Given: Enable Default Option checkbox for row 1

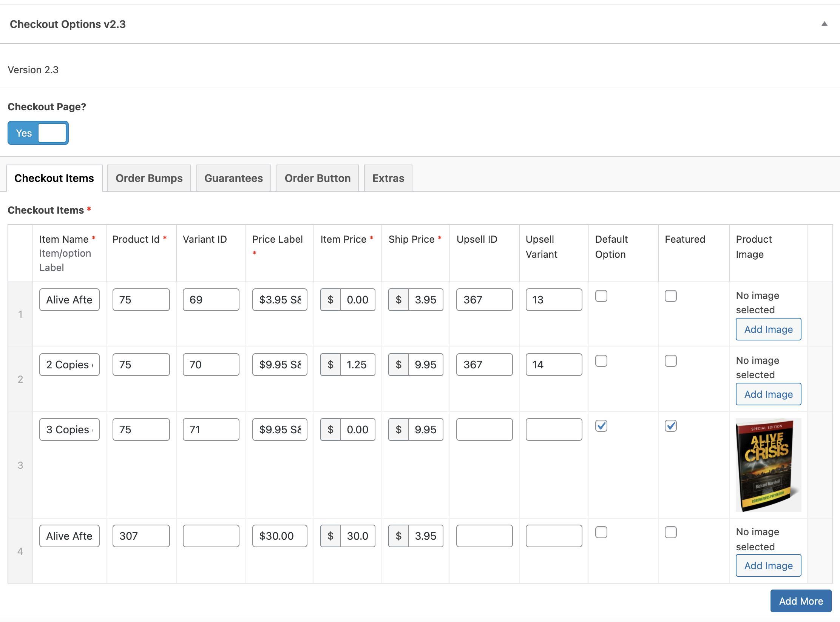Looking at the screenshot, I should click(601, 296).
